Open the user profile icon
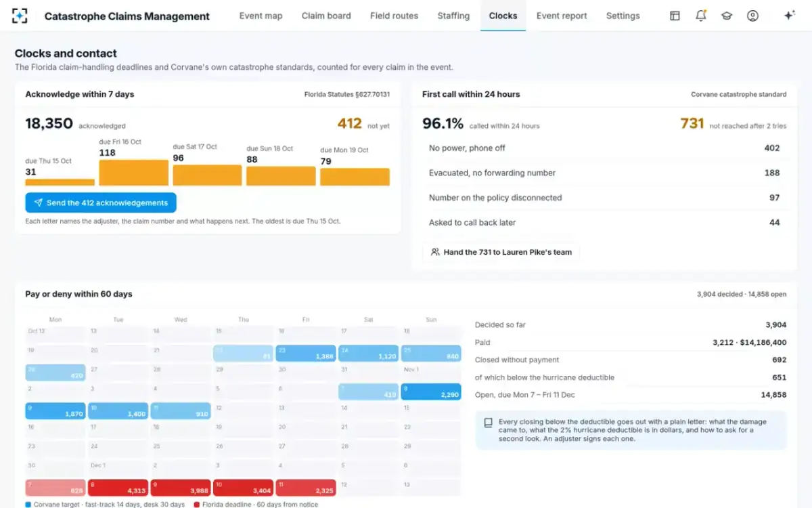Viewport: 812px width, 508px height. (x=752, y=16)
